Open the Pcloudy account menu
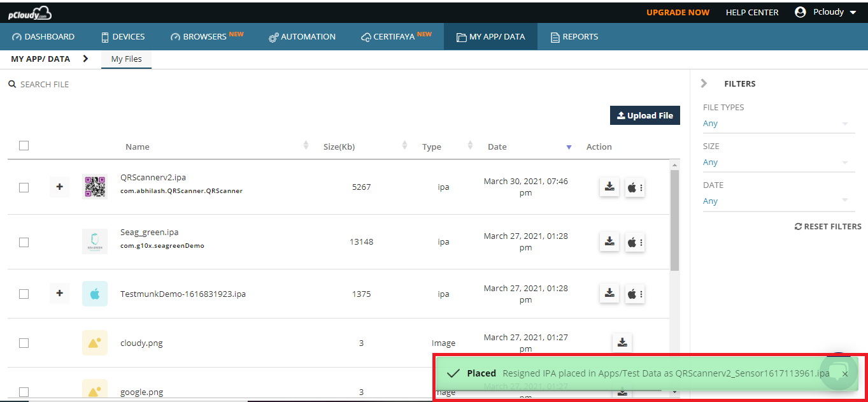Screen dimensions: 868x402 826,12
